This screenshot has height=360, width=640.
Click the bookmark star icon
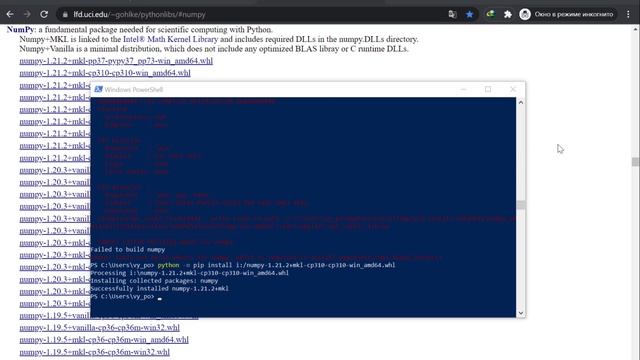[x=469, y=14]
